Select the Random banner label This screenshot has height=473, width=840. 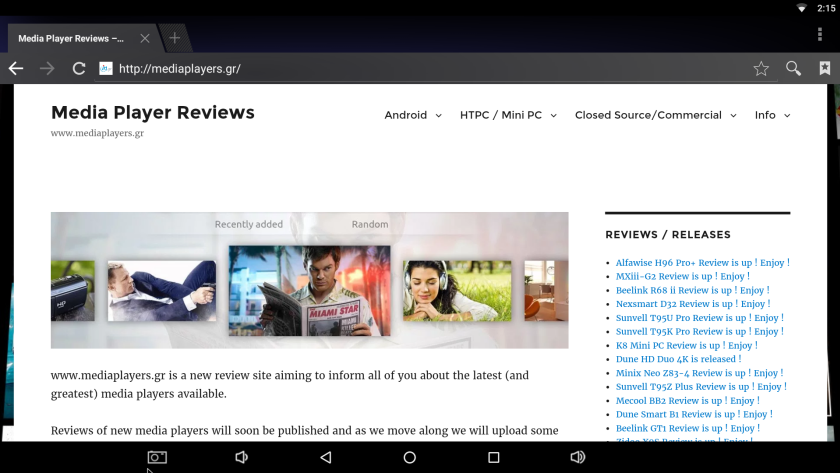pos(370,224)
